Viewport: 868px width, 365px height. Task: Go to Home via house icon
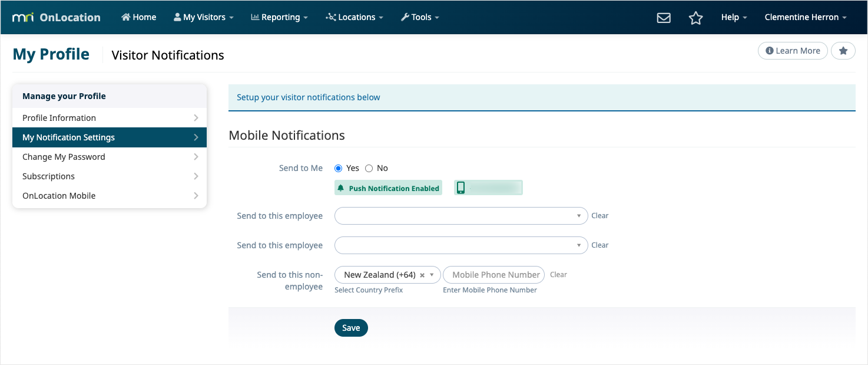pos(139,17)
